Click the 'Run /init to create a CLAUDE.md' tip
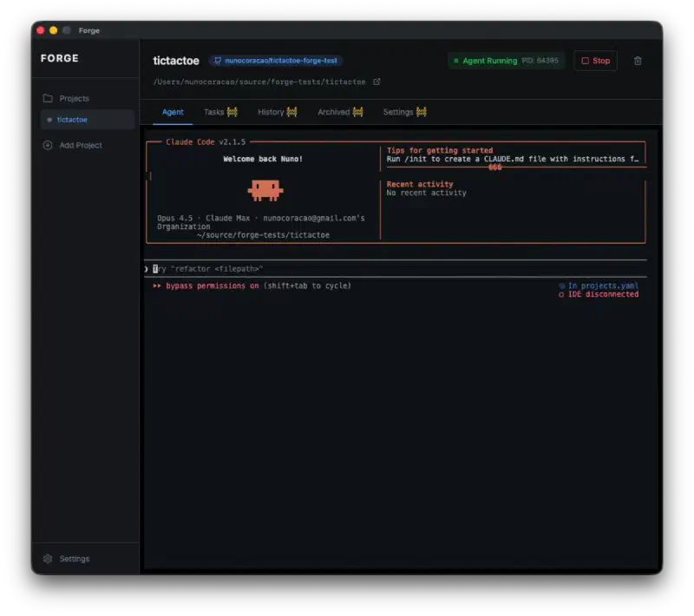Screen dimensions: 694x616 tap(513, 159)
